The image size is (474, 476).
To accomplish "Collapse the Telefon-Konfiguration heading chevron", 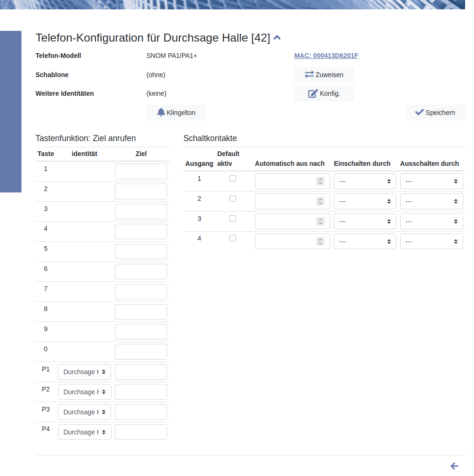I will click(x=277, y=38).
